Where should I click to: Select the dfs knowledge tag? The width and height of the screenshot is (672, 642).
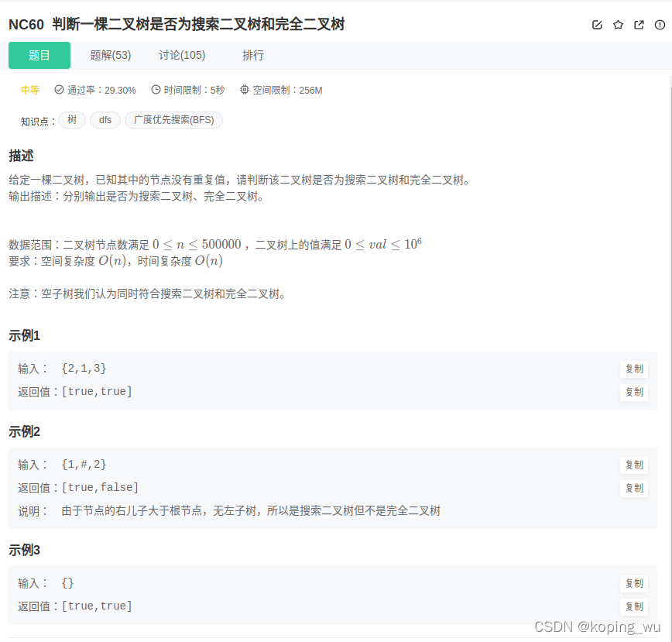(x=105, y=119)
